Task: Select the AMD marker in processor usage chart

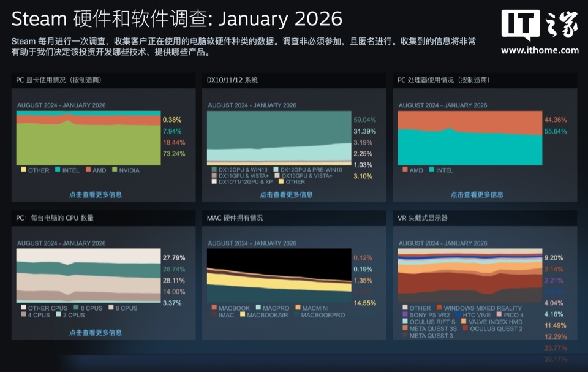Action: [404, 170]
